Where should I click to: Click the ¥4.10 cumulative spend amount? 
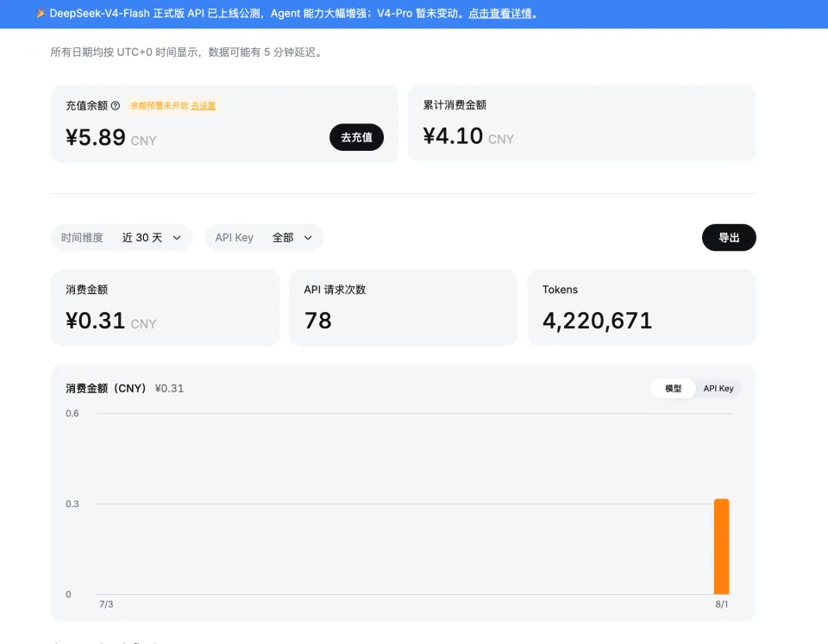pyautogui.click(x=453, y=135)
